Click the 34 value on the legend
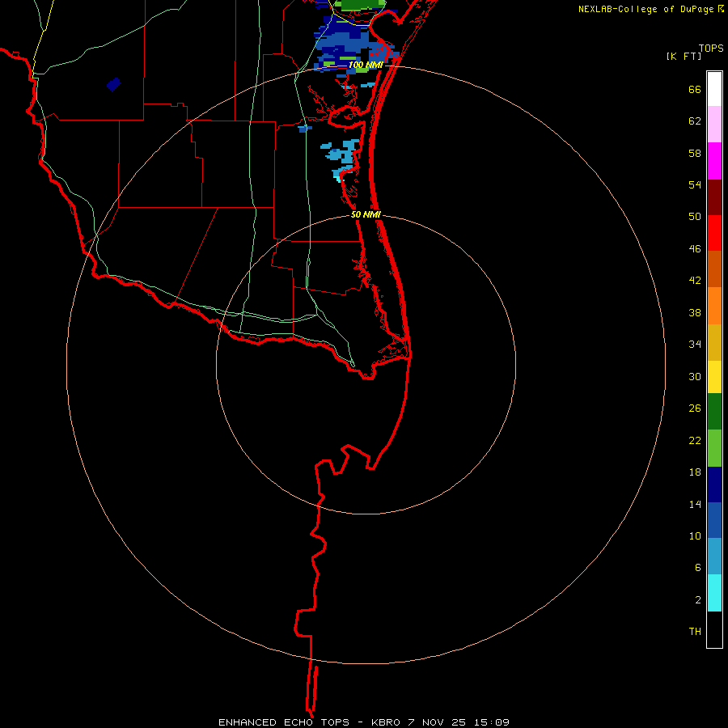The height and width of the screenshot is (728, 728). pos(695,345)
